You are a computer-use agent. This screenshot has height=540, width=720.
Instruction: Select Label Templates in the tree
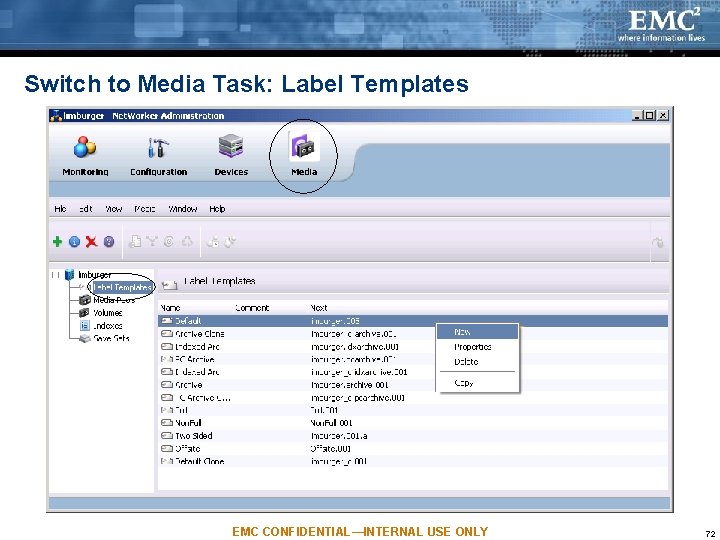point(122,287)
